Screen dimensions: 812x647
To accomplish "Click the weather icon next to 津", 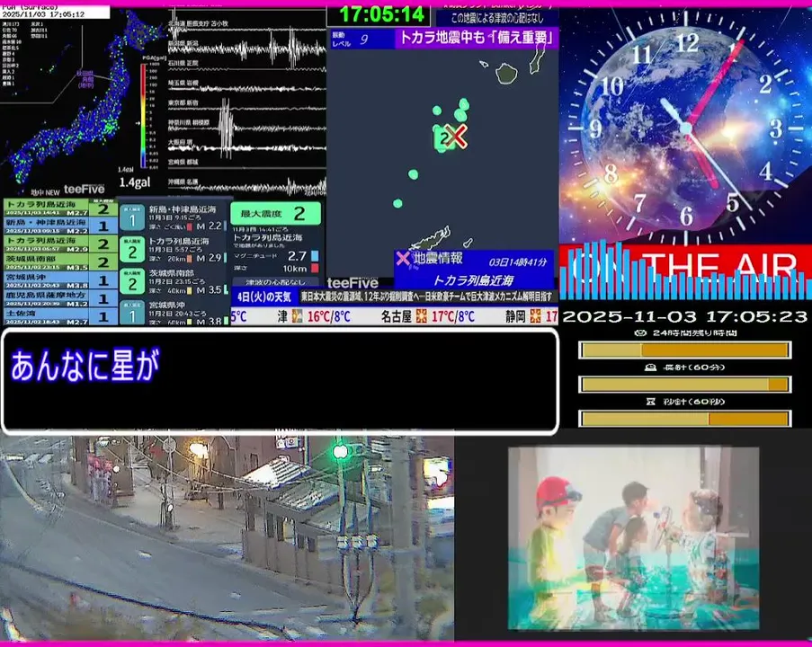I will [298, 315].
